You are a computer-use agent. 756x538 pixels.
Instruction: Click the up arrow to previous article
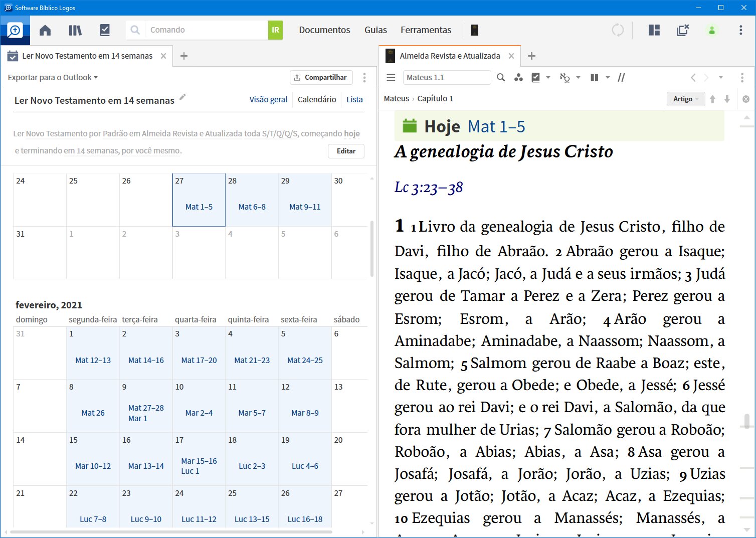click(x=712, y=99)
